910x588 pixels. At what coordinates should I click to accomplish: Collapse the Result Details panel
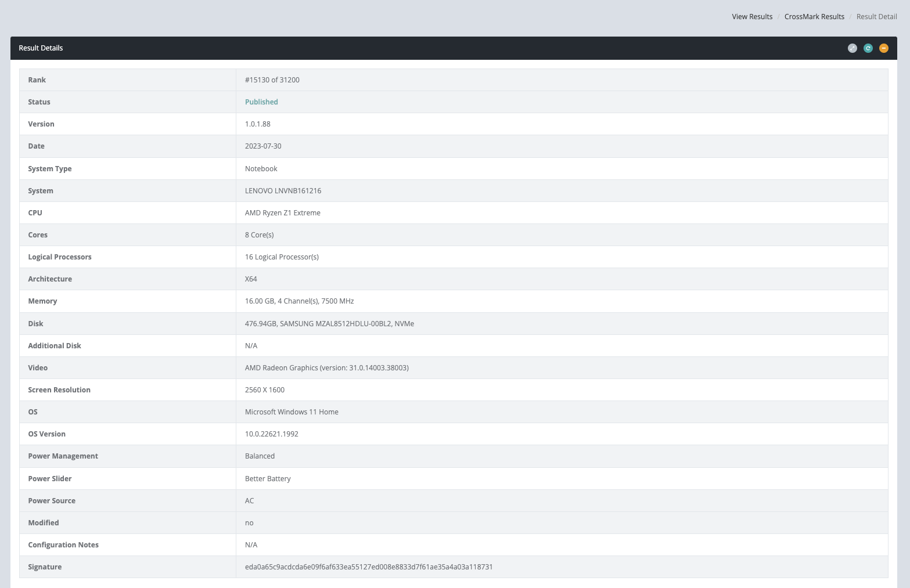883,48
